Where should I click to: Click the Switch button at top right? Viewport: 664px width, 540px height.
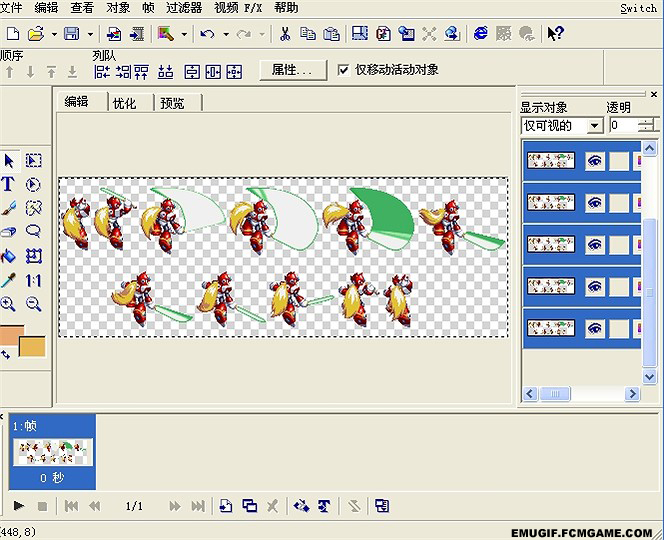click(638, 8)
